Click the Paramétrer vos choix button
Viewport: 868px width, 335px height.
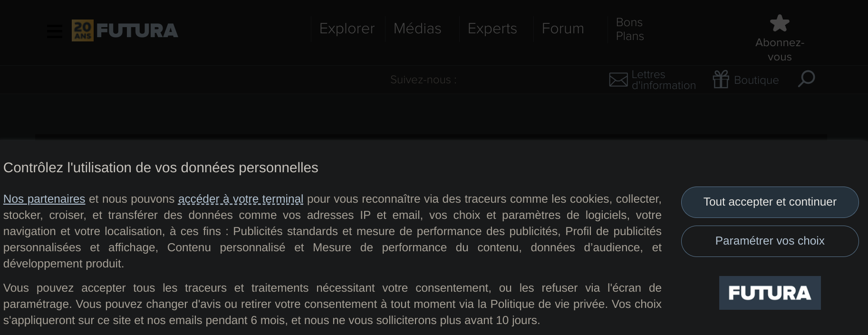[770, 241]
